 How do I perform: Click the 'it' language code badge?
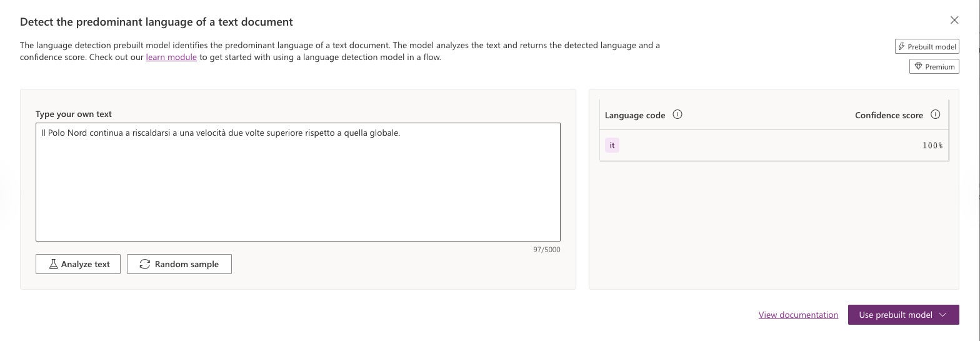612,145
